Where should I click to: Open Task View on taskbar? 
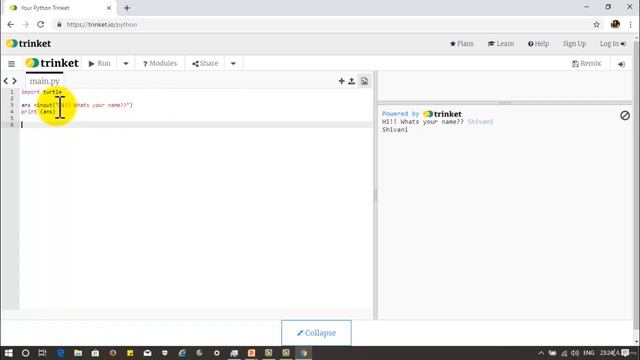(x=42, y=353)
